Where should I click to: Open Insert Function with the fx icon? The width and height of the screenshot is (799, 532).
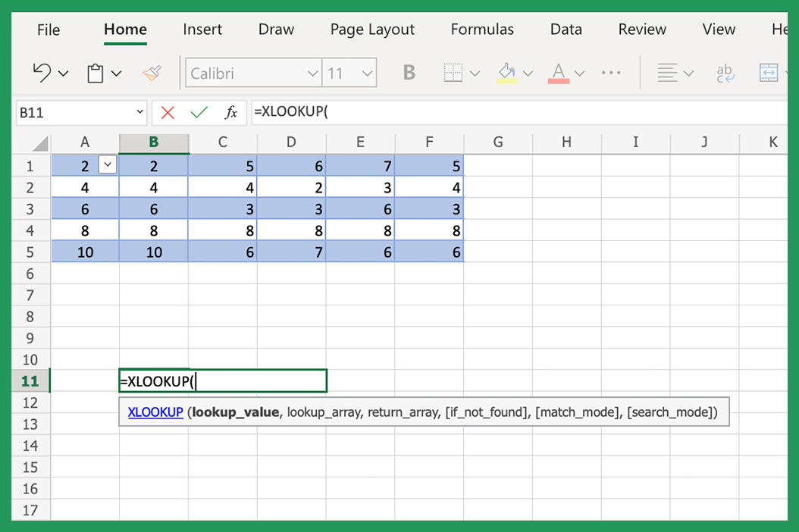(231, 112)
